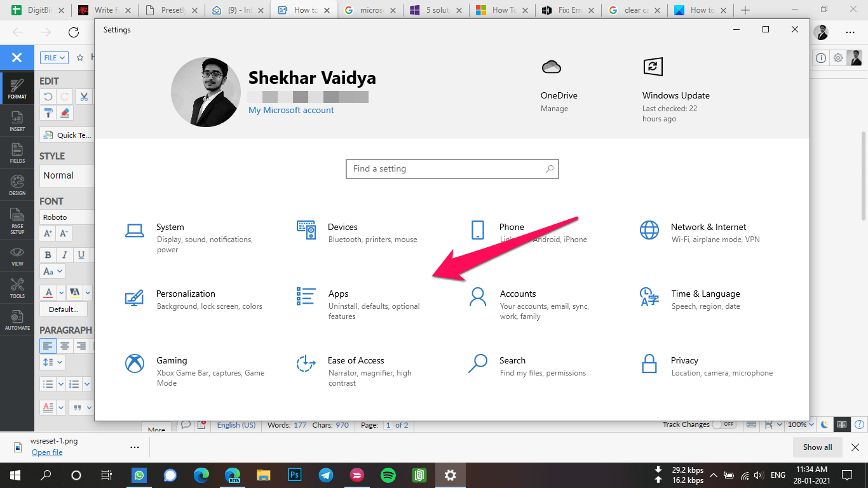
Task: Click the Find a setting search box
Action: tap(452, 169)
